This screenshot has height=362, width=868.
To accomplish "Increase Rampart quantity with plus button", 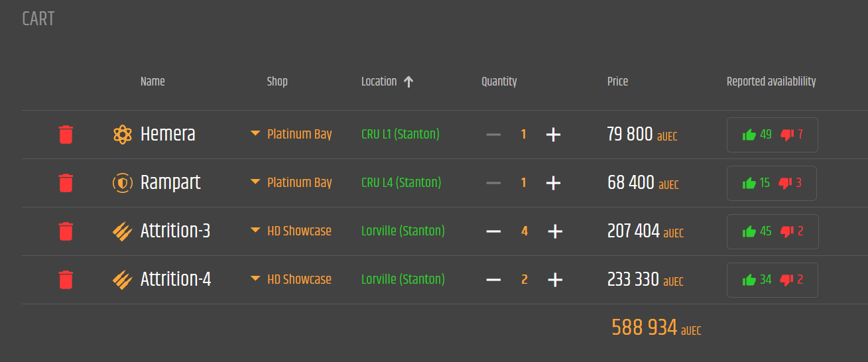I will tap(553, 183).
